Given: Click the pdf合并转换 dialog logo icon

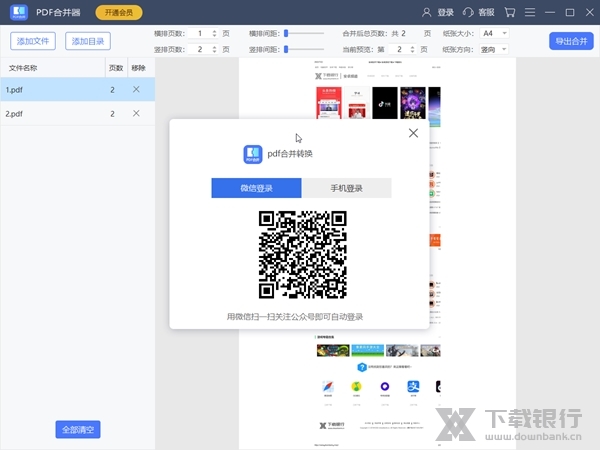Looking at the screenshot, I should [253, 154].
